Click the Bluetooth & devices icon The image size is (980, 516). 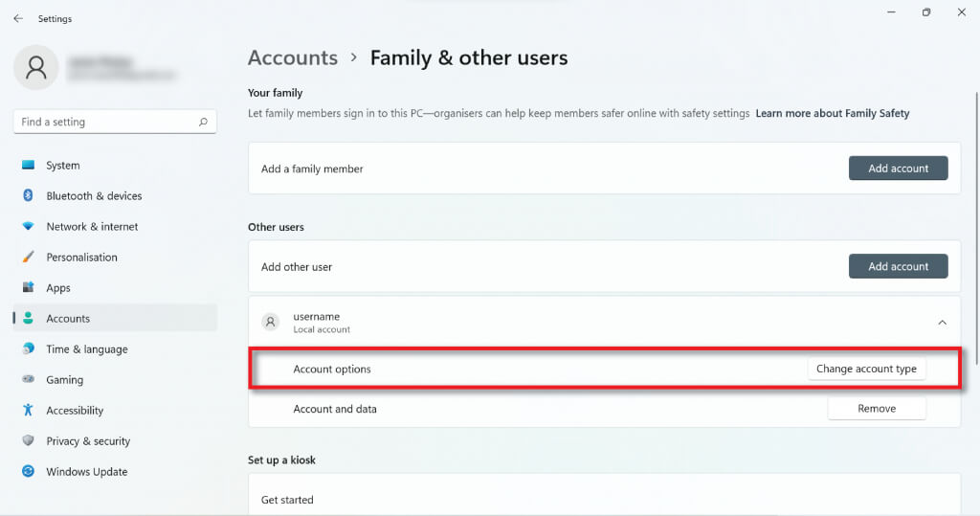pyautogui.click(x=28, y=196)
